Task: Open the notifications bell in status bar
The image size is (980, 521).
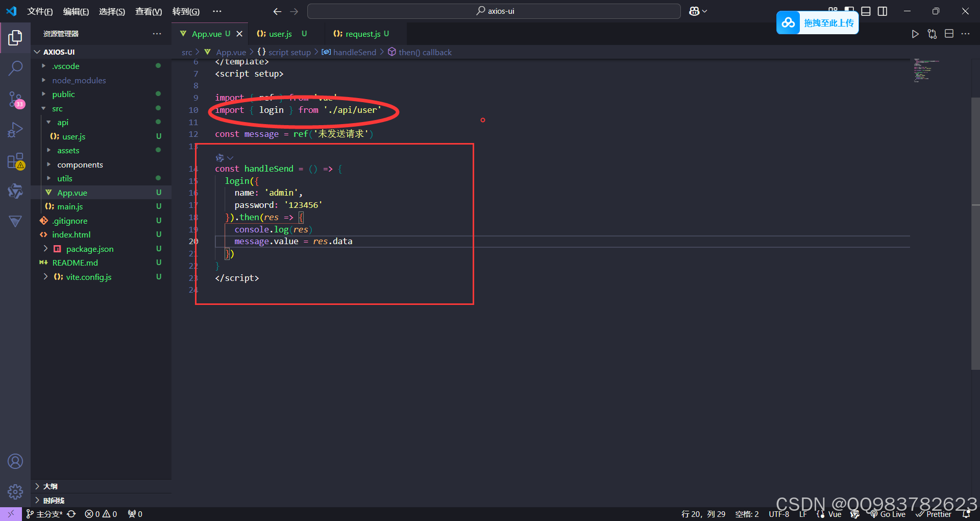Action: tap(966, 514)
